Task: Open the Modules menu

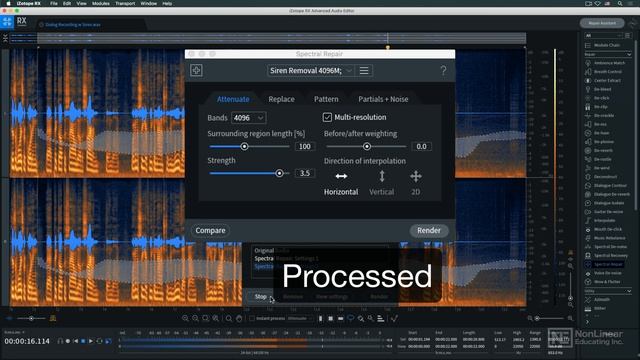Action: pyautogui.click(x=100, y=3)
